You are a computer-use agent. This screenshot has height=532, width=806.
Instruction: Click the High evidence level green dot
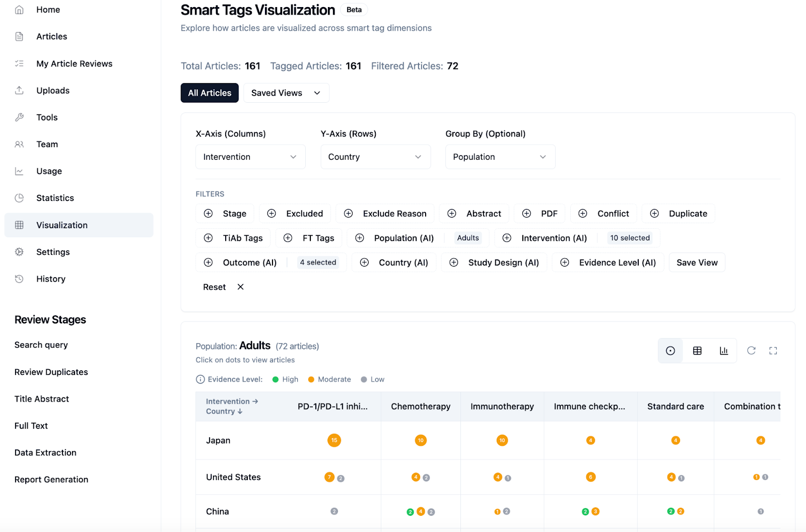pyautogui.click(x=276, y=379)
